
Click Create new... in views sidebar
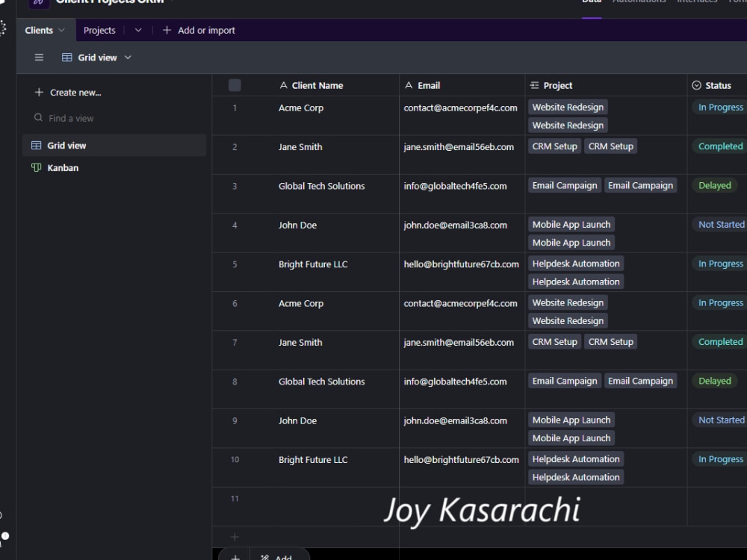coord(68,93)
